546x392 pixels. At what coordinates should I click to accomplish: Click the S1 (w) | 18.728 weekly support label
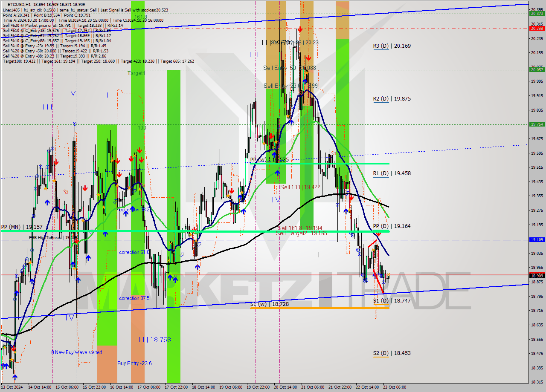click(x=270, y=304)
